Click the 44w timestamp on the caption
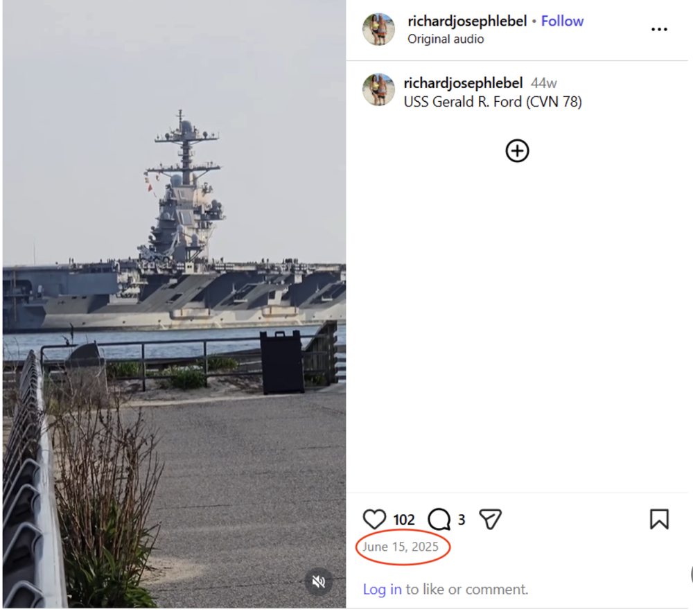The width and height of the screenshot is (693, 616). [x=543, y=83]
